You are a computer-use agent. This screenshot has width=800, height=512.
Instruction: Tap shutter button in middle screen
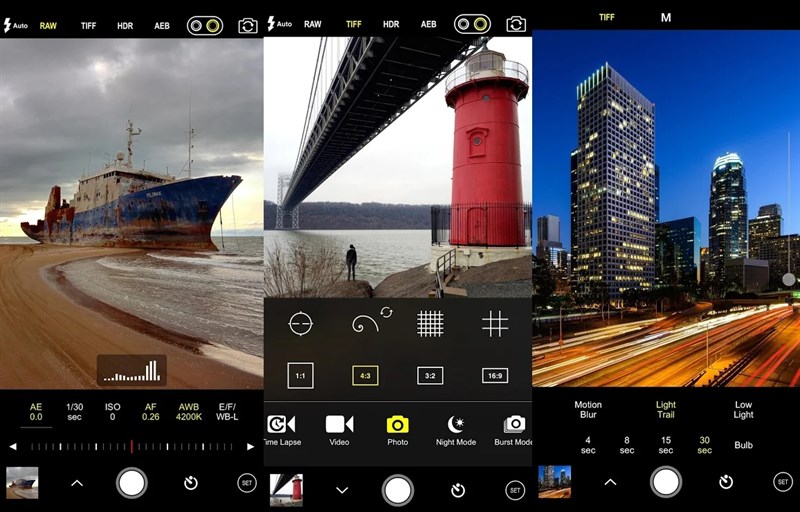click(x=398, y=491)
